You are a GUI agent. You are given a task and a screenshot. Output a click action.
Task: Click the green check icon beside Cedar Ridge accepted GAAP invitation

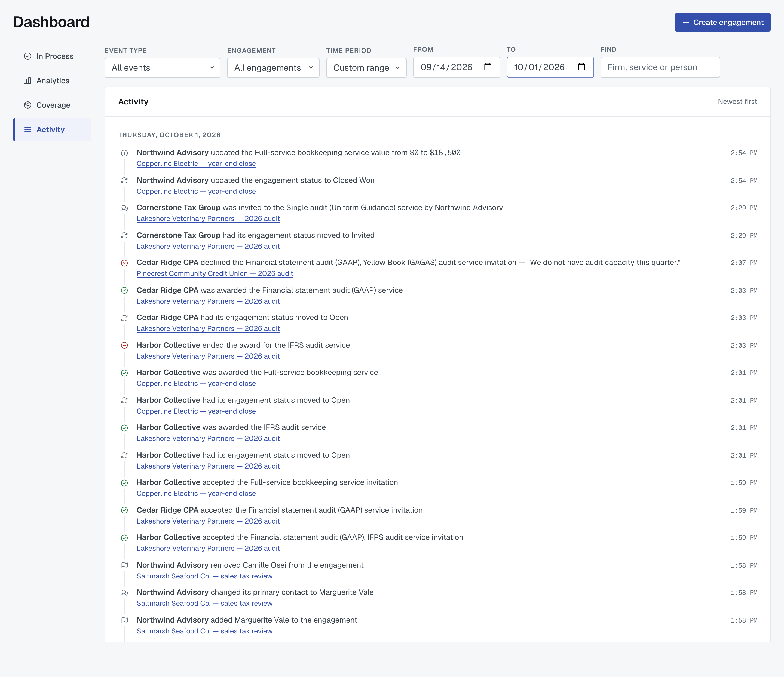click(124, 510)
